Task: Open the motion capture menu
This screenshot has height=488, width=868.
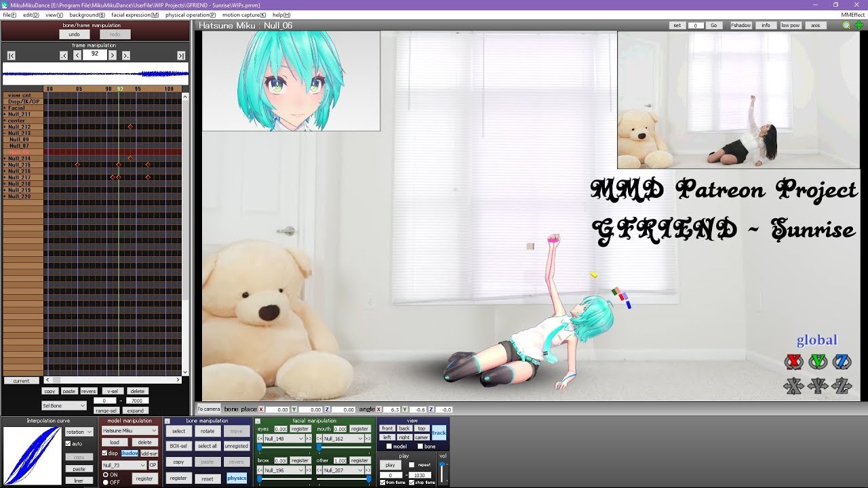Action: [244, 14]
